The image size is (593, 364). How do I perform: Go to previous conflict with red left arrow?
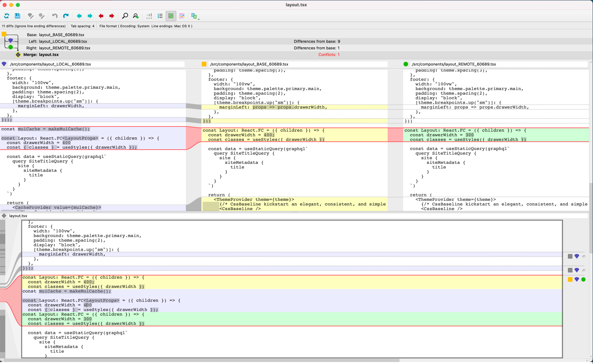tap(101, 16)
